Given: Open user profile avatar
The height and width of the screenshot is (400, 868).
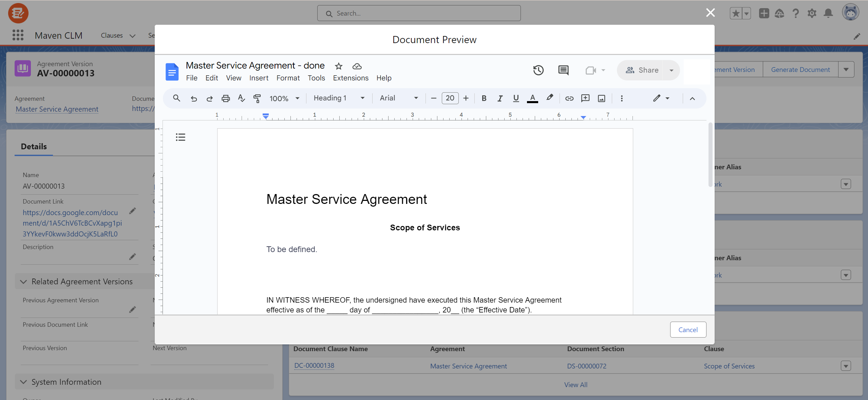Looking at the screenshot, I should (850, 13).
